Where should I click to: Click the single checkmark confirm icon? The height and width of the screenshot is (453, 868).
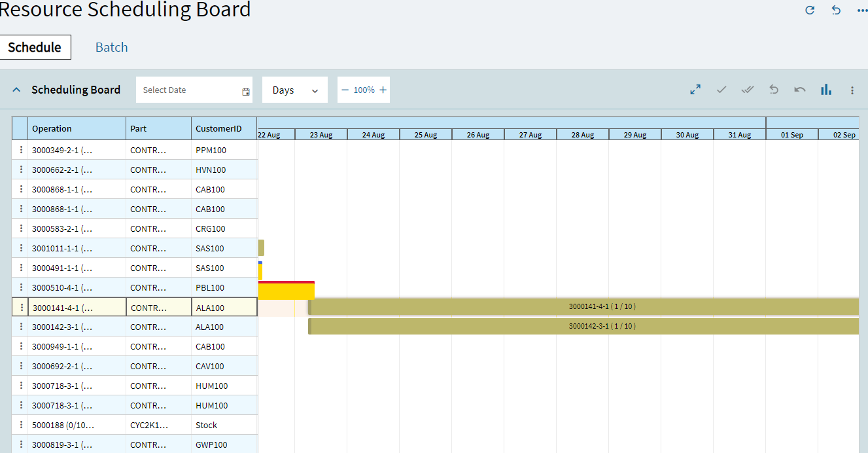pyautogui.click(x=721, y=89)
